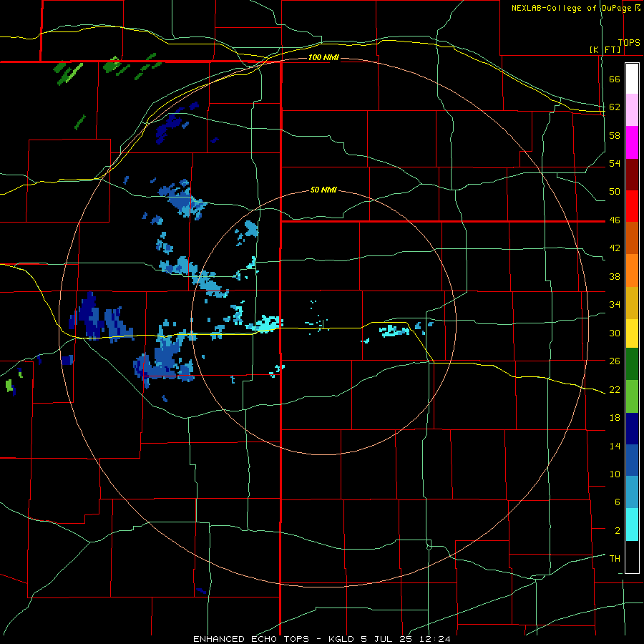
Task: Click the '100 NMI' range ring label
Action: point(323,57)
